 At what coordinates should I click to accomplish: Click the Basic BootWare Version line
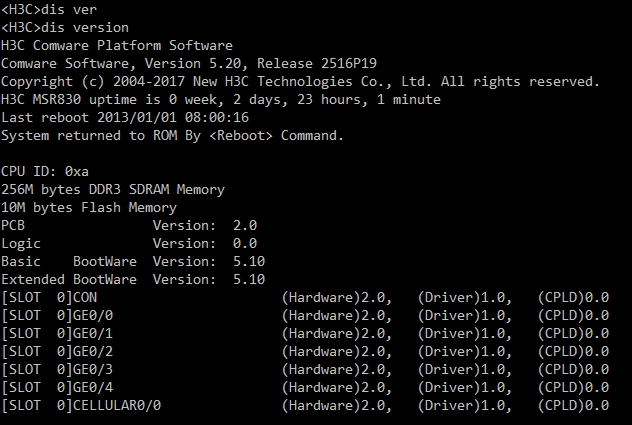[x=132, y=261]
